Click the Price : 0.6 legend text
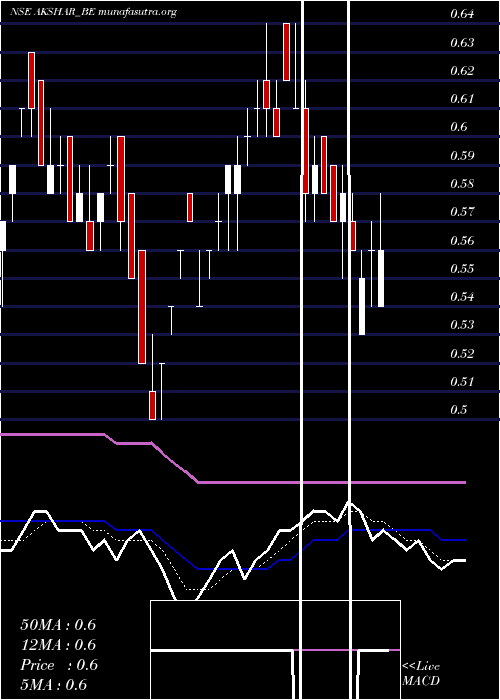This screenshot has width=500, height=700. tap(59, 665)
